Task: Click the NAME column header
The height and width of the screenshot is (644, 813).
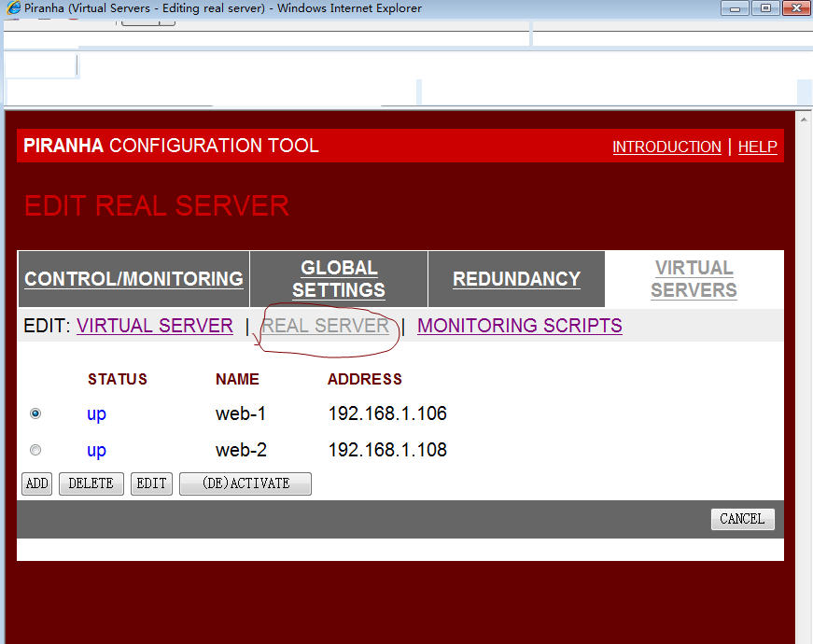Action: tap(237, 379)
